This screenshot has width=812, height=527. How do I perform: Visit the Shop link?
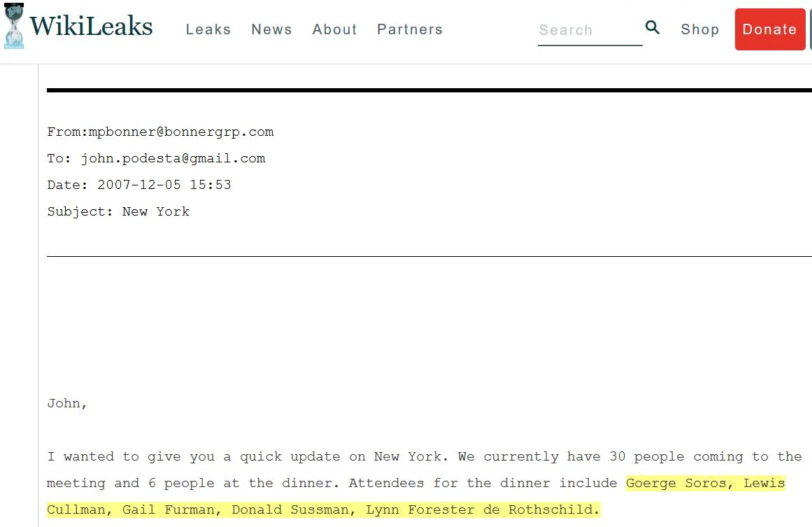(x=699, y=29)
